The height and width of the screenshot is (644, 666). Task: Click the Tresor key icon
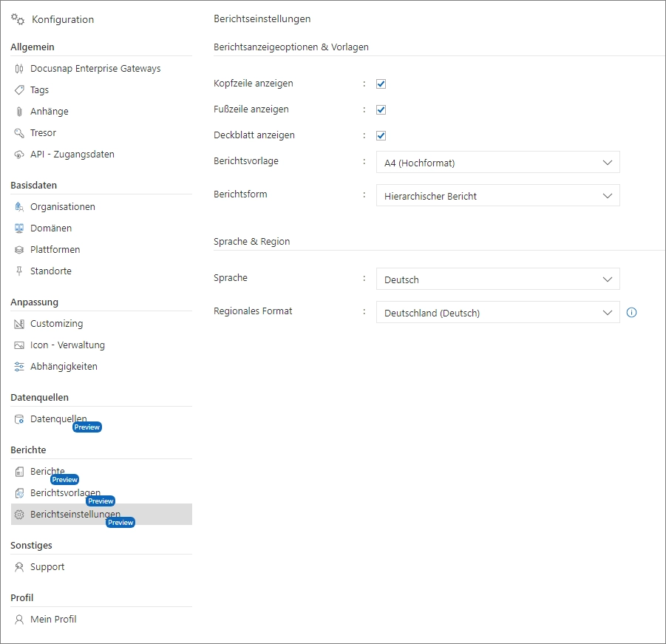pos(19,133)
